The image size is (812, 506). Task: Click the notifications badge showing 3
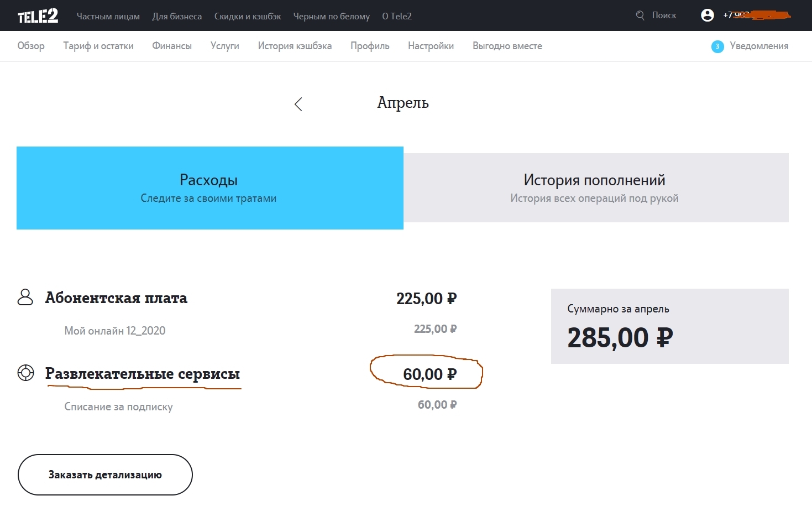pos(717,46)
